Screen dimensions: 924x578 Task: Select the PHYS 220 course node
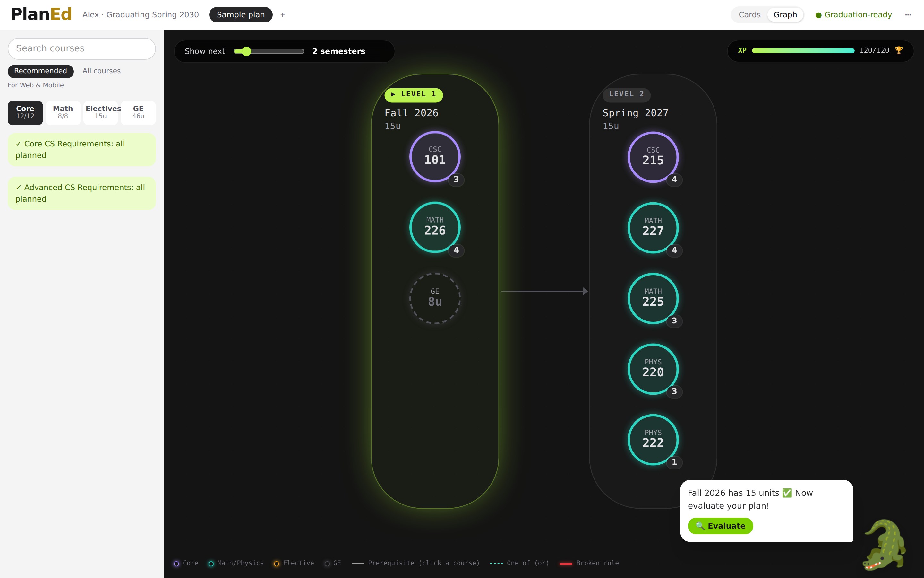[653, 369]
